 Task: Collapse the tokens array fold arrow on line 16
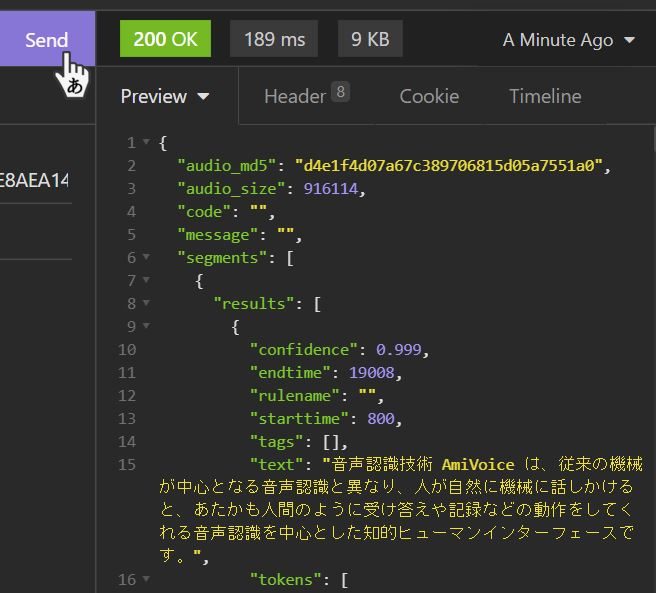click(x=146, y=579)
